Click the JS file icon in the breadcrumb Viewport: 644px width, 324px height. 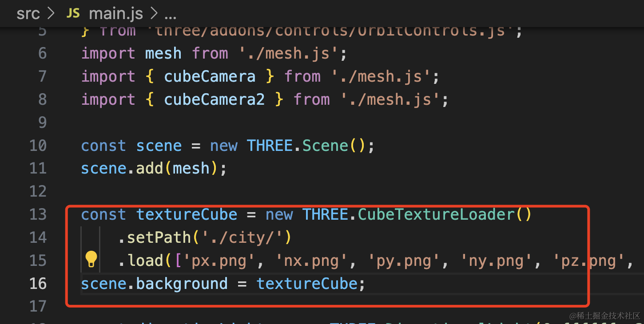coord(73,13)
